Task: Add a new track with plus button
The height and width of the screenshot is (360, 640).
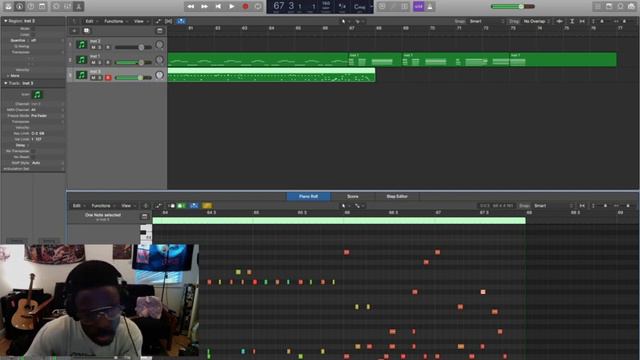Action: click(x=74, y=31)
